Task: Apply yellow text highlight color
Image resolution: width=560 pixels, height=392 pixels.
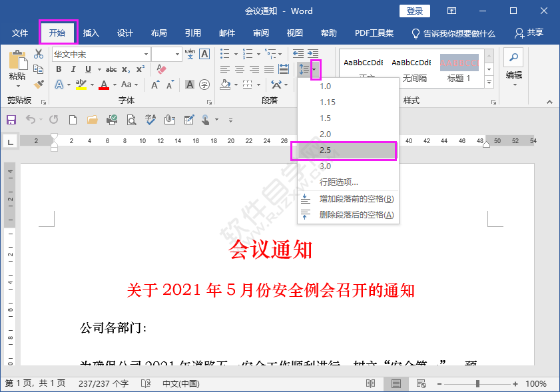Action: 81,85
